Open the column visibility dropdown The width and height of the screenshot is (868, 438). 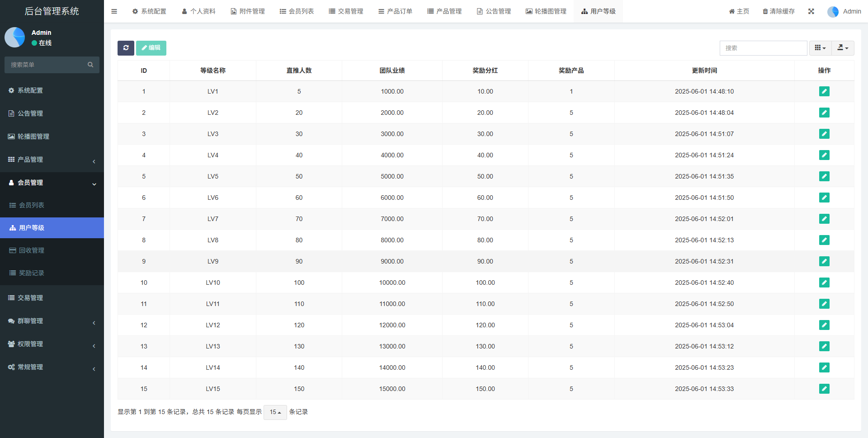(820, 48)
